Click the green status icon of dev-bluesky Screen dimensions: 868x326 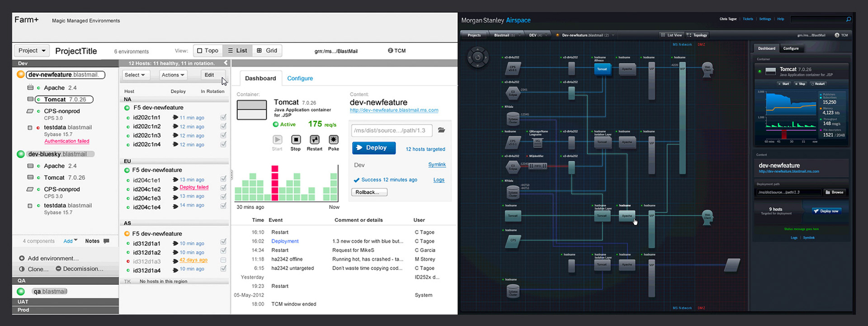(21, 154)
